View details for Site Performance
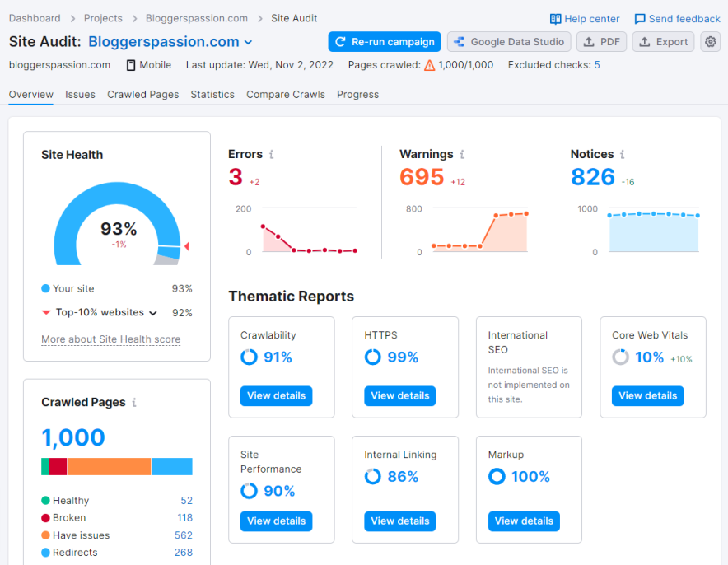Image resolution: width=728 pixels, height=565 pixels. tap(276, 521)
